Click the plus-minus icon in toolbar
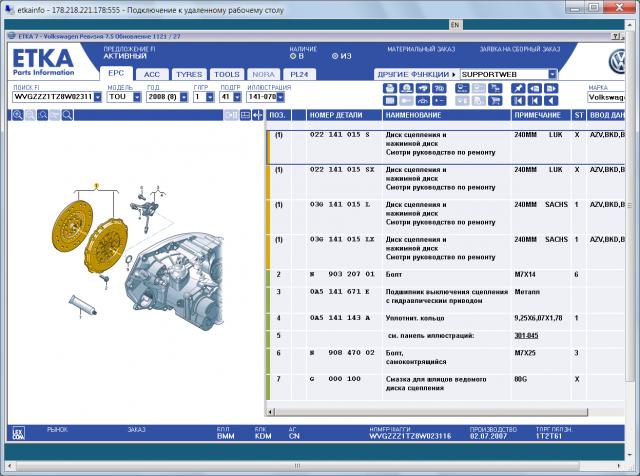This screenshot has width=640, height=476. point(439,100)
